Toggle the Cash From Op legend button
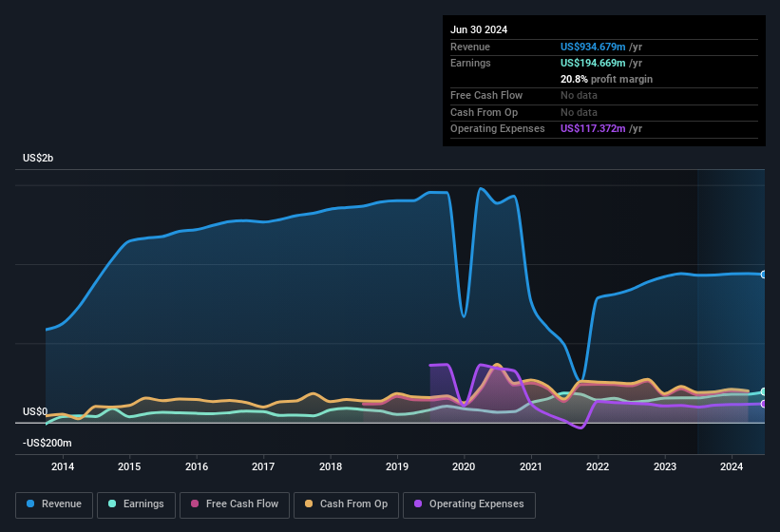Image resolution: width=780 pixels, height=532 pixels. pos(346,504)
